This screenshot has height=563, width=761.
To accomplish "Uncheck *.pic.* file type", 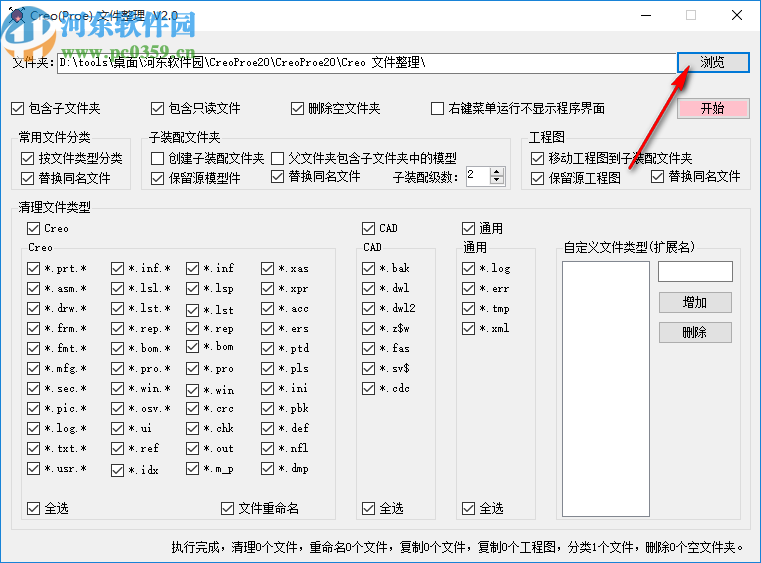I will click(33, 408).
